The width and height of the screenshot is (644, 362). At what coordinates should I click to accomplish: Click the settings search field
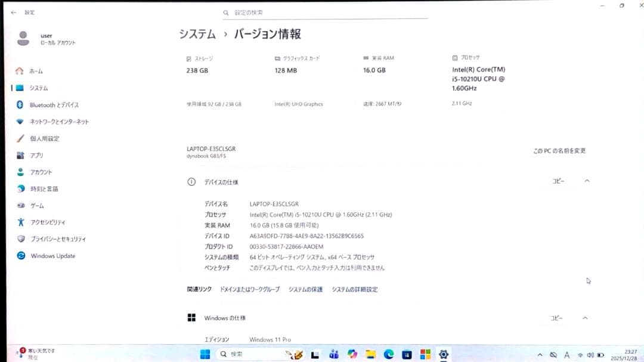[x=325, y=12]
